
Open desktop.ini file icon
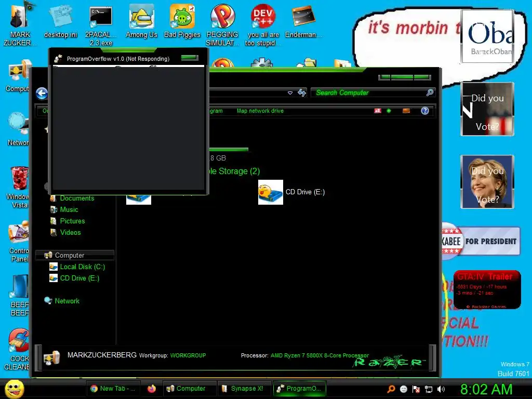[x=60, y=21]
